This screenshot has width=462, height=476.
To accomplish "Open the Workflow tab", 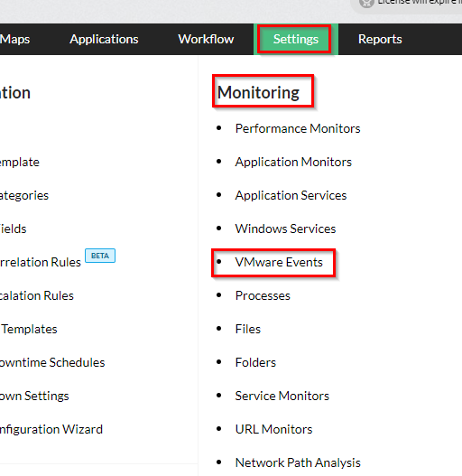I will pos(206,39).
